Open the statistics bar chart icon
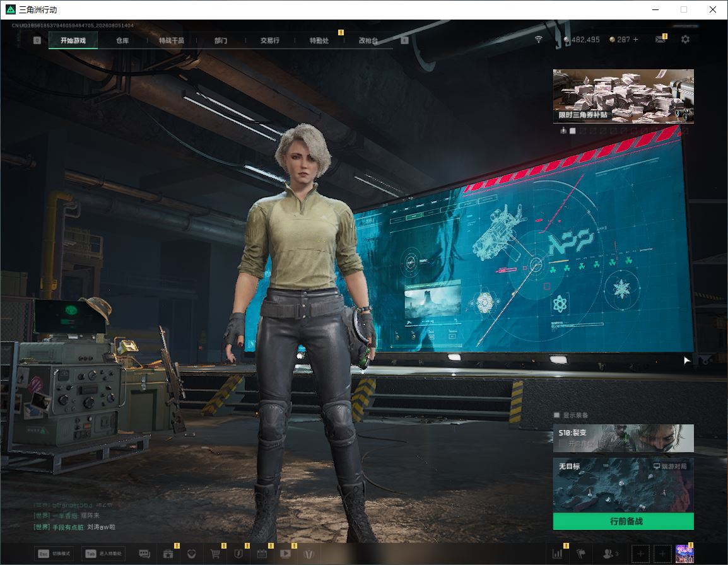Viewport: 728px width, 565px height. pyautogui.click(x=557, y=554)
